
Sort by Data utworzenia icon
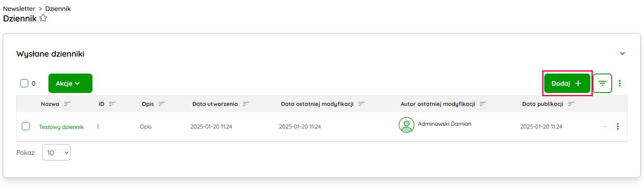[246, 104]
